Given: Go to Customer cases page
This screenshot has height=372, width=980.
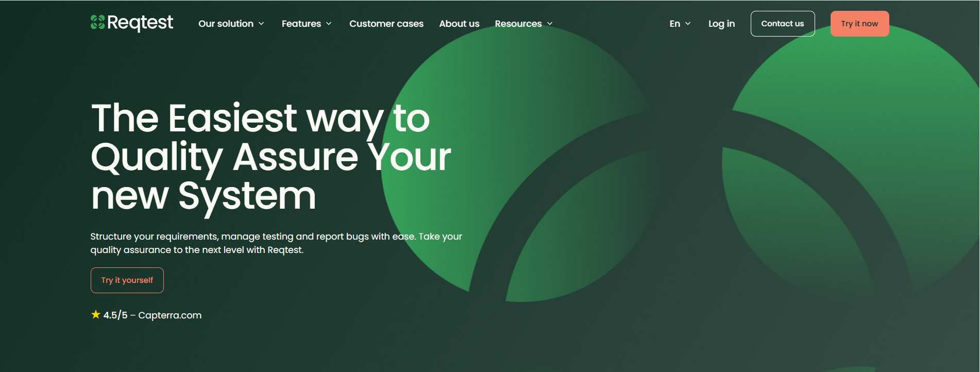Looking at the screenshot, I should (386, 24).
